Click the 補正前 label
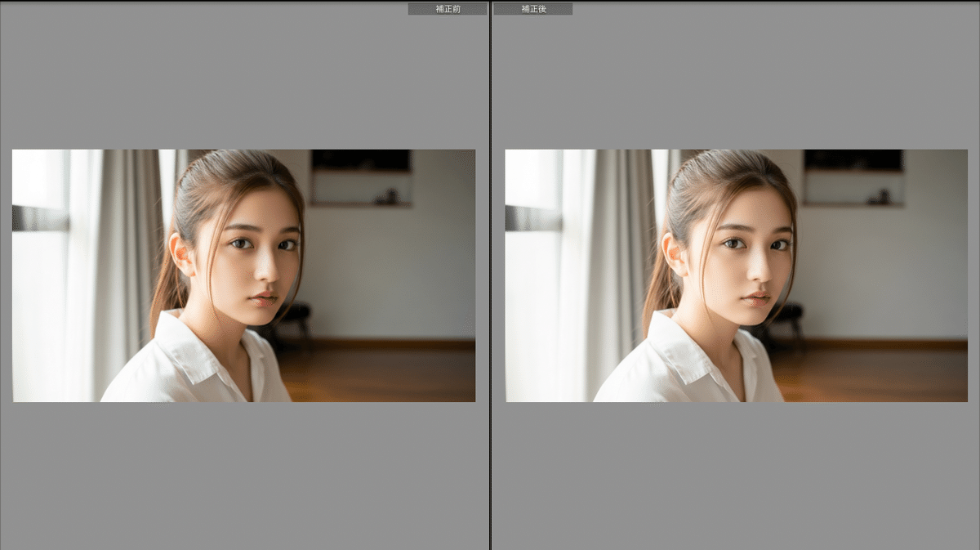The image size is (980, 550). coord(448,9)
